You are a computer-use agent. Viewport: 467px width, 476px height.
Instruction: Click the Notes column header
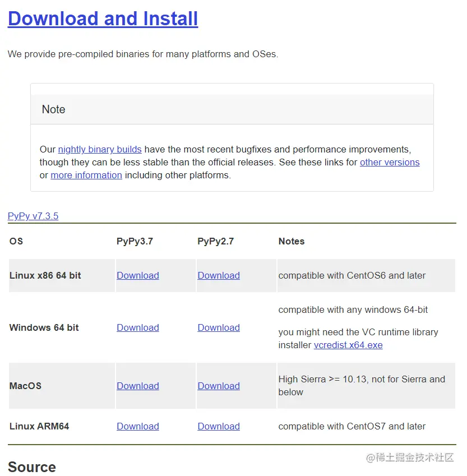click(x=292, y=241)
